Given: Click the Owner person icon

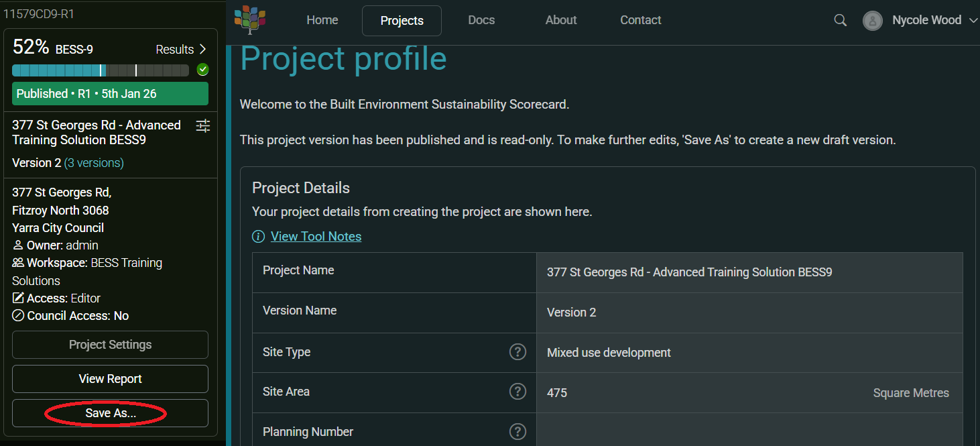Looking at the screenshot, I should [17, 245].
